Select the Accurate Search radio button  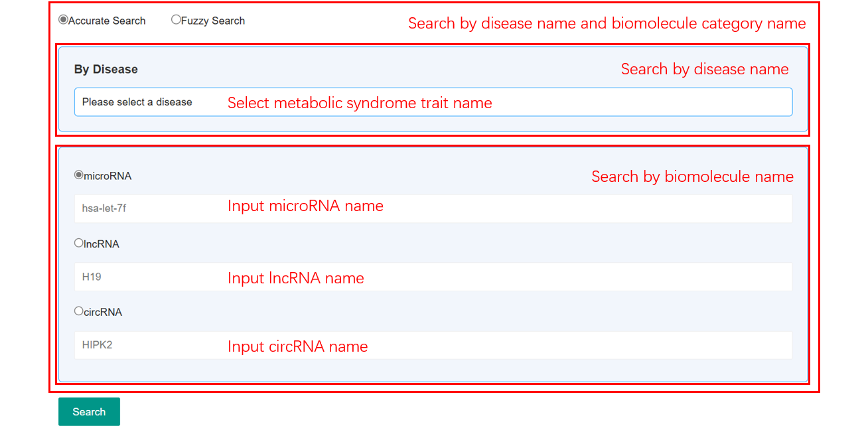coord(64,20)
